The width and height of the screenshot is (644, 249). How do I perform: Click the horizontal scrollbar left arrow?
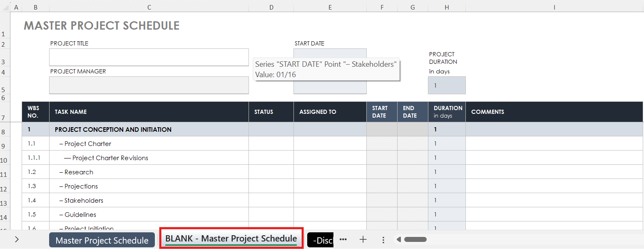tap(398, 239)
